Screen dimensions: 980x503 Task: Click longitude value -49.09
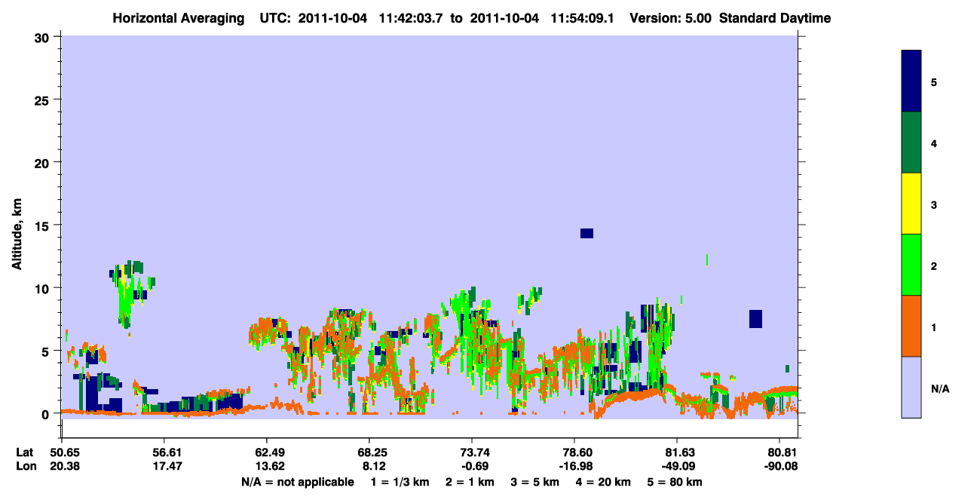pyautogui.click(x=678, y=466)
